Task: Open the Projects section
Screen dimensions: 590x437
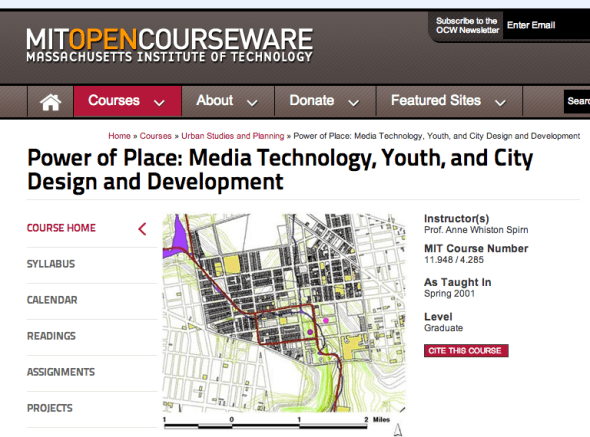Action: pyautogui.click(x=50, y=408)
